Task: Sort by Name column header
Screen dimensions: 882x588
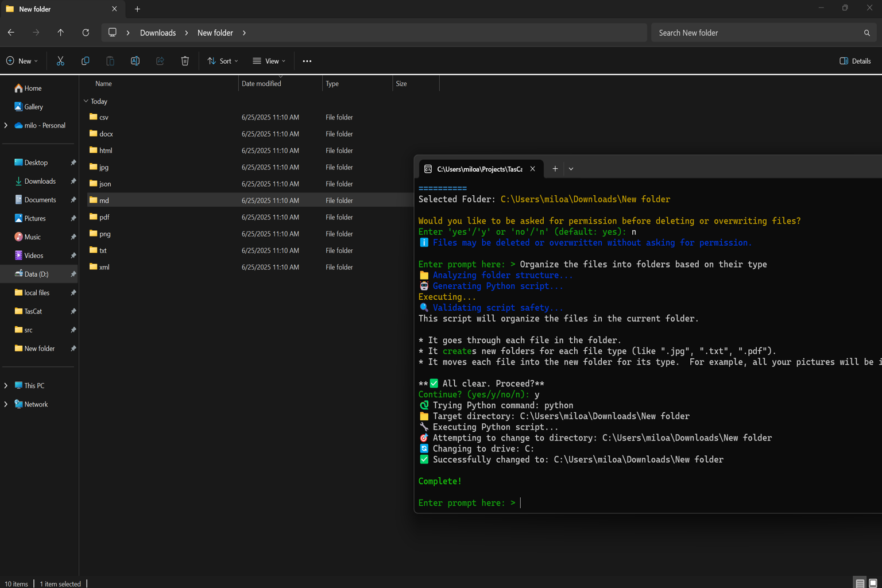Action: [103, 84]
